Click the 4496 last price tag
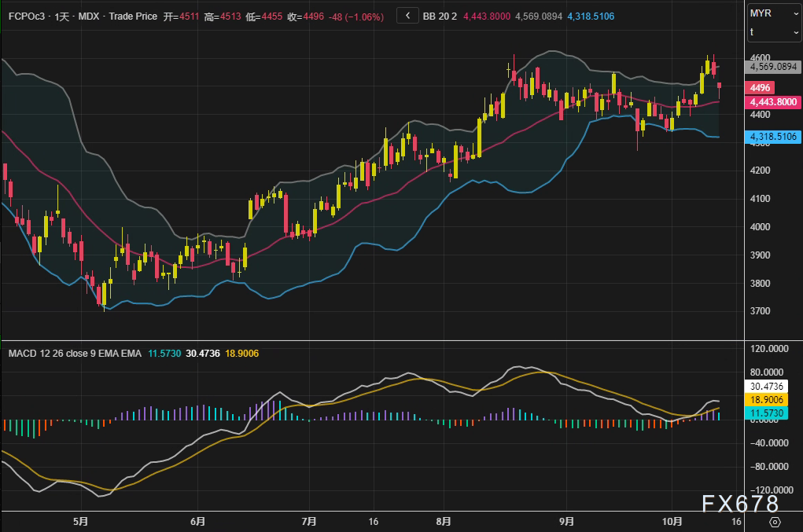 (759, 88)
